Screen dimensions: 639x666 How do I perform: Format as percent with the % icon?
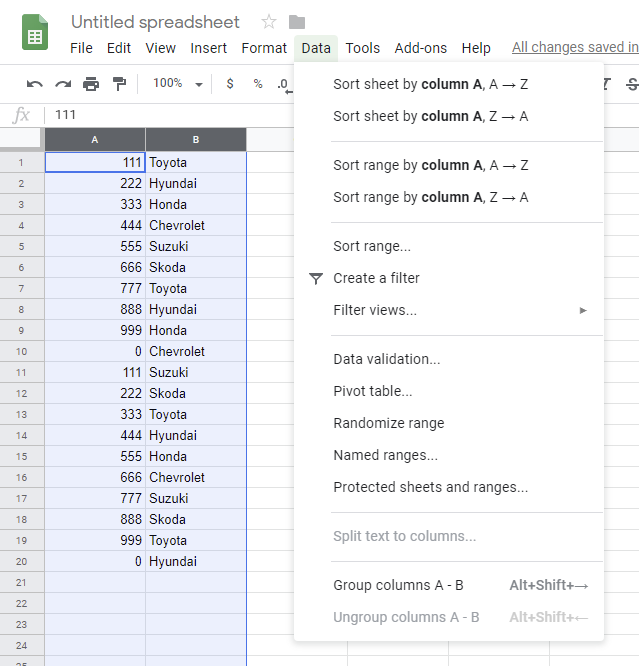(x=257, y=83)
